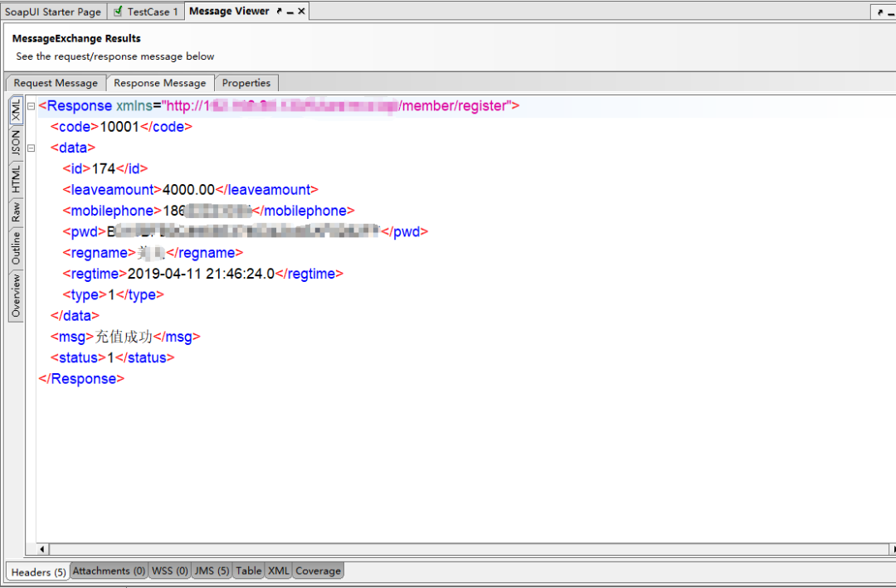896x588 pixels.
Task: Click the code value 10001
Action: pos(119,127)
